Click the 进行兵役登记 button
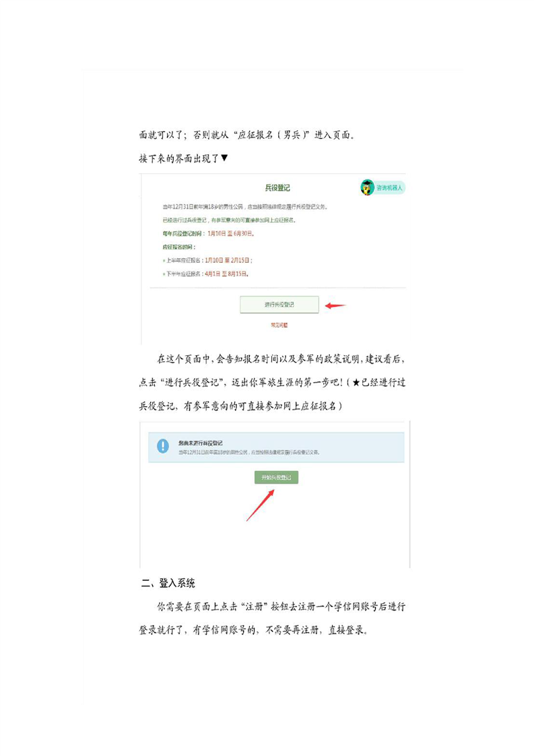 point(279,305)
